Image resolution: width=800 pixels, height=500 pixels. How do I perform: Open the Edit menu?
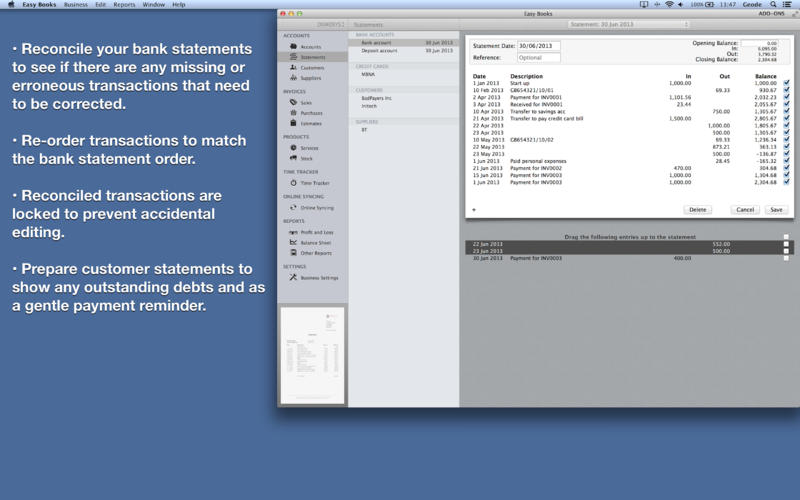click(101, 4)
